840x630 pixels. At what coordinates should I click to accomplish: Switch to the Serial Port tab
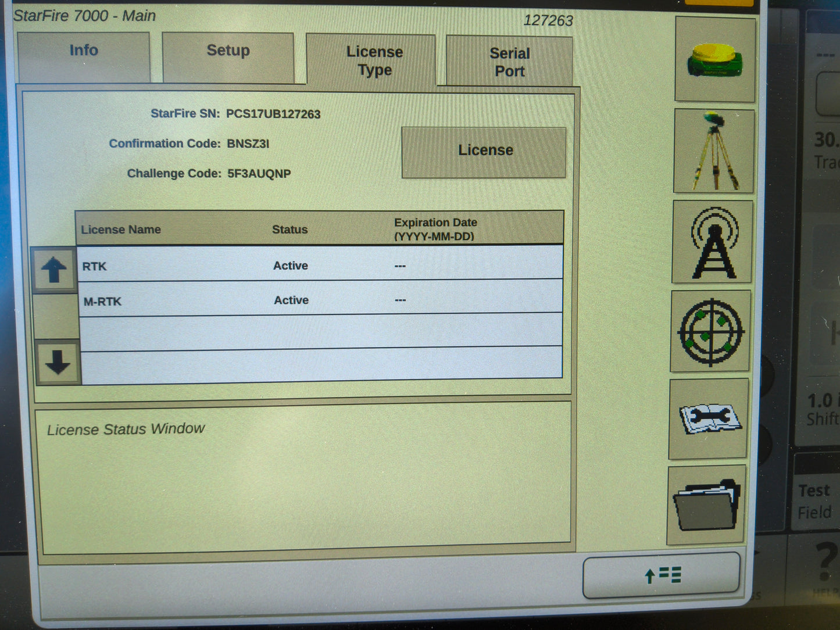[x=510, y=61]
